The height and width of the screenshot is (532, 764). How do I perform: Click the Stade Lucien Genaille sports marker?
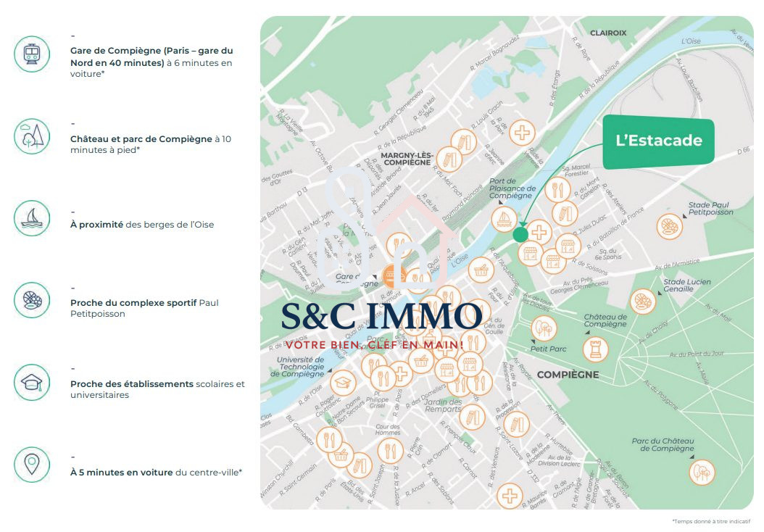pyautogui.click(x=642, y=301)
